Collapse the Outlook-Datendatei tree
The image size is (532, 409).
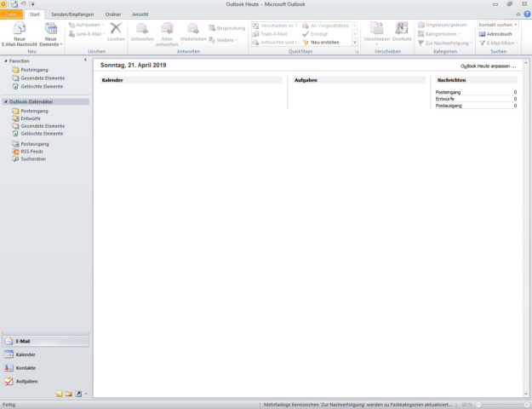pos(5,101)
